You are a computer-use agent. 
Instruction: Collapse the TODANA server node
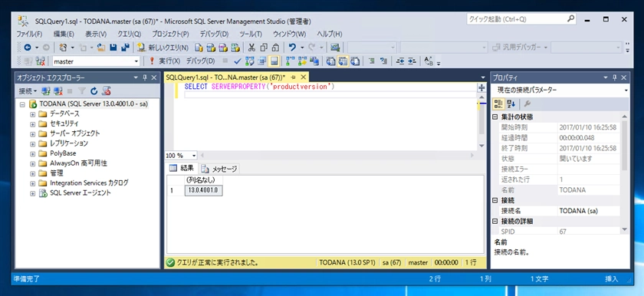22,104
